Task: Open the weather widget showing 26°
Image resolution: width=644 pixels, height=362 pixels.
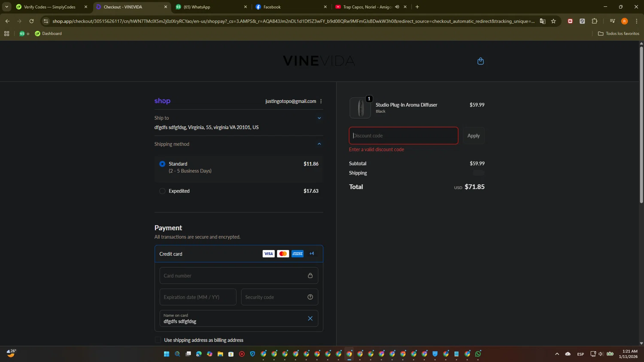Action: coord(11,353)
